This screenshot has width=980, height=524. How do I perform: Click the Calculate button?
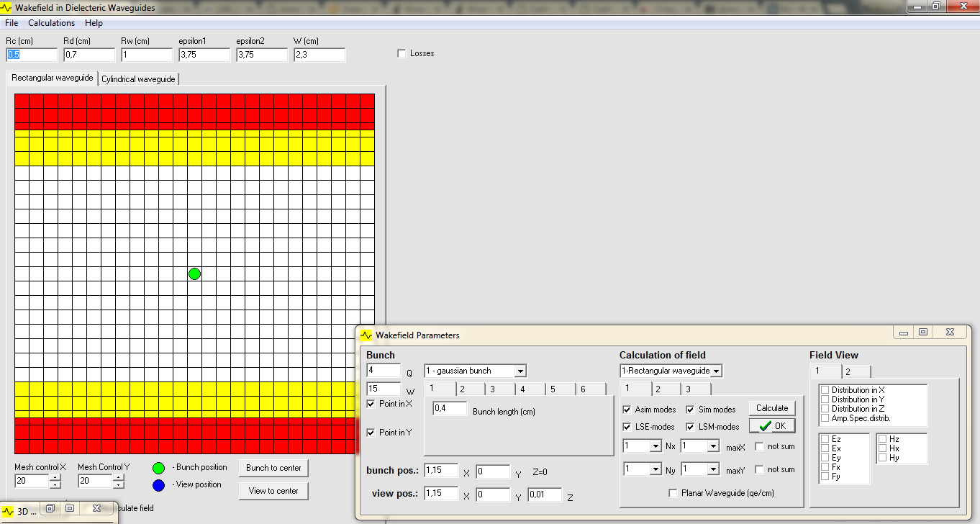(772, 408)
